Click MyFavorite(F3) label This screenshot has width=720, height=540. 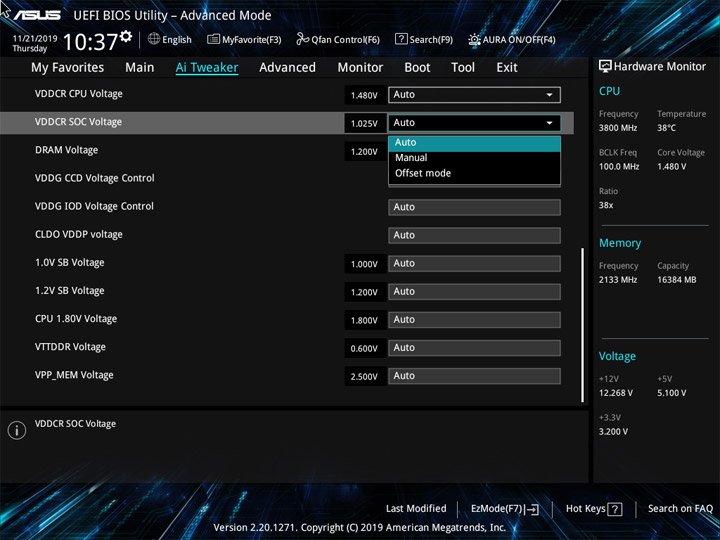252,40
